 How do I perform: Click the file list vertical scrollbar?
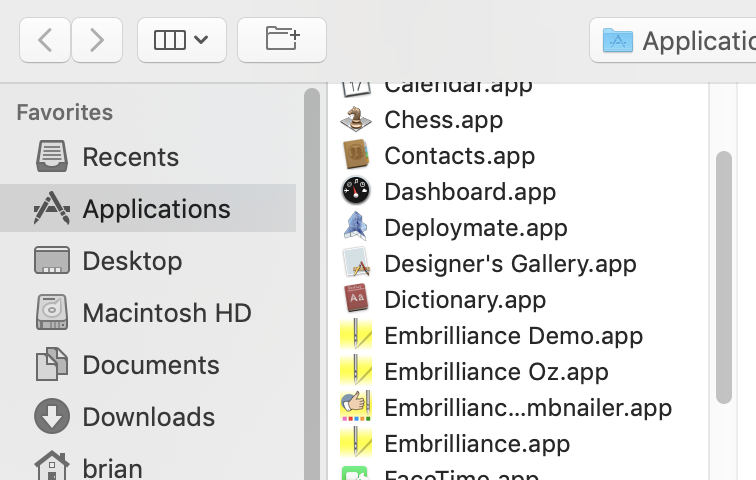coord(724,277)
